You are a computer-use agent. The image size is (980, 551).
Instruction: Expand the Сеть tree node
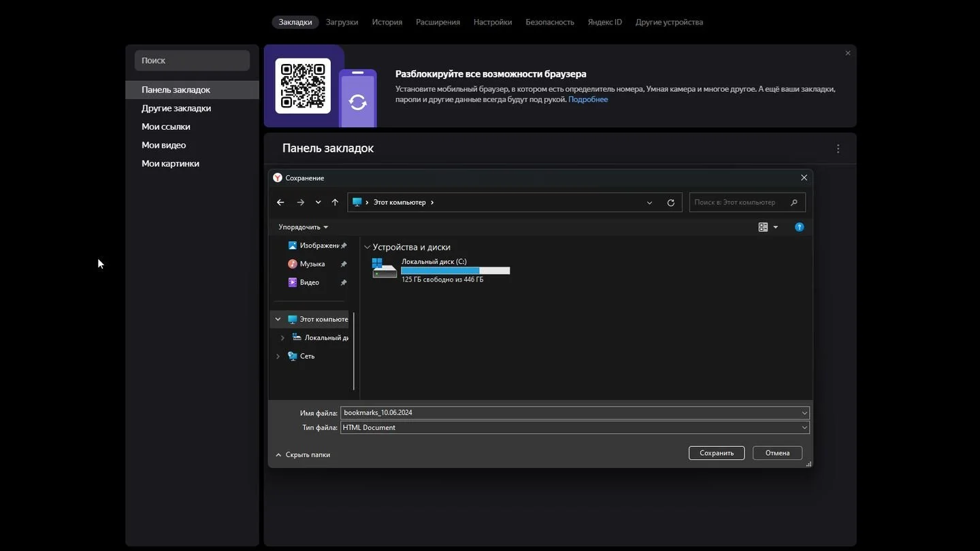point(278,356)
